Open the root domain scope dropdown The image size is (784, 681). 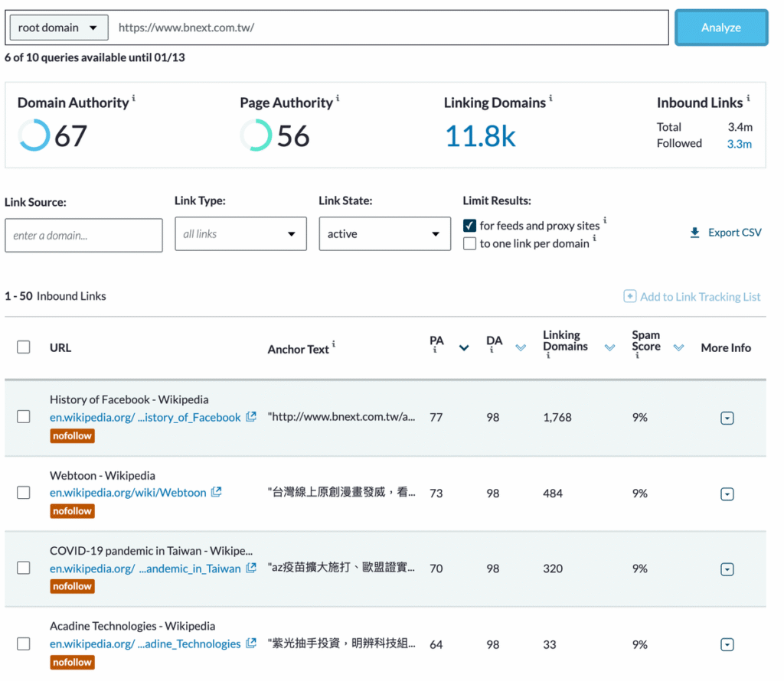click(x=59, y=28)
